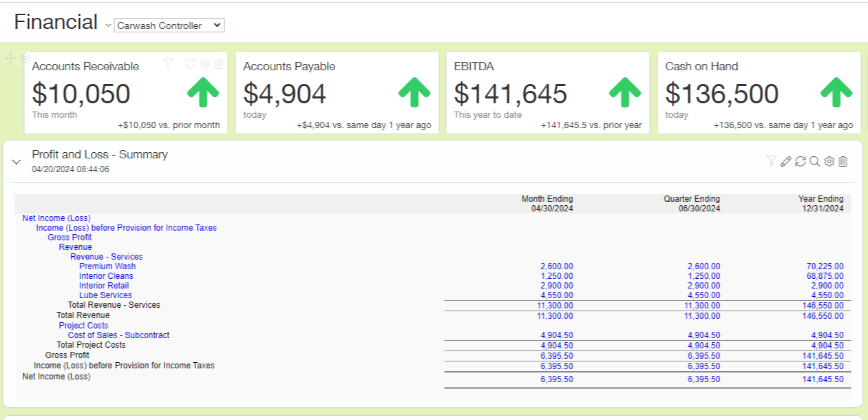
Task: Delete the Profit and Loss Summary panel
Action: pyautogui.click(x=843, y=161)
